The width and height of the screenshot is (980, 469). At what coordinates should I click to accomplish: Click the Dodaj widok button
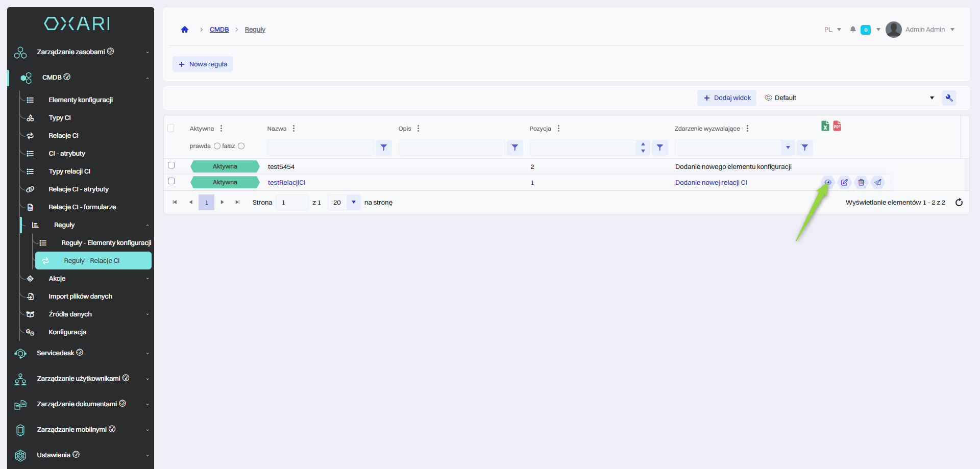click(x=727, y=98)
